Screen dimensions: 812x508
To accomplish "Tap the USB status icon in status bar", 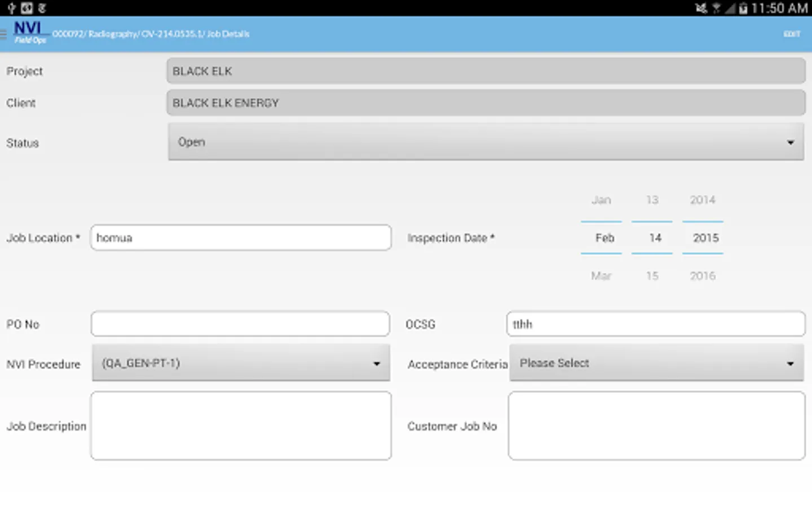I will (11, 8).
